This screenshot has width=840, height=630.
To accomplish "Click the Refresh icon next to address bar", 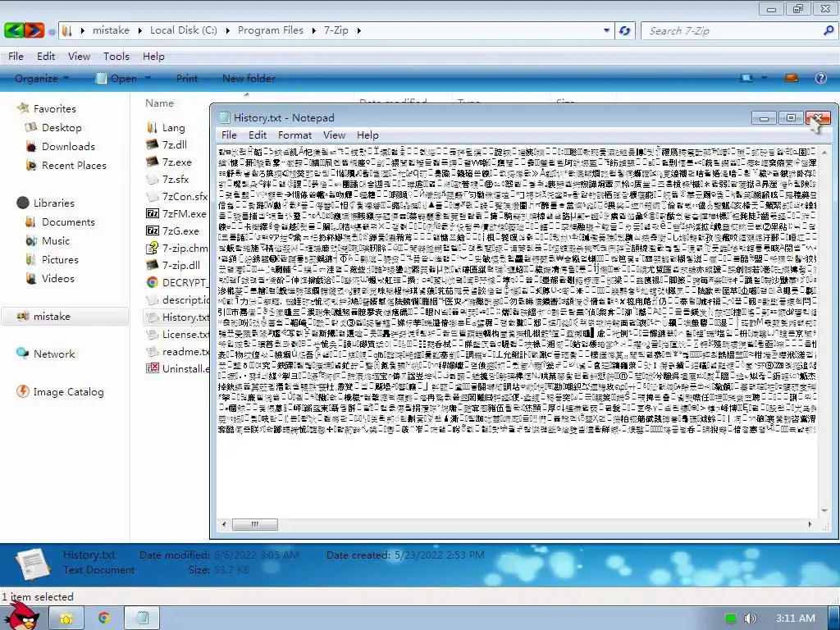I will coord(624,30).
